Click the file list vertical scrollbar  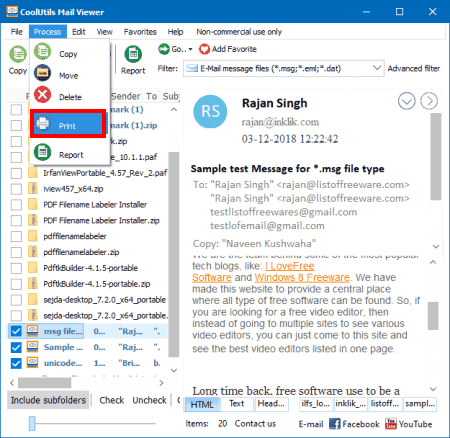click(x=174, y=255)
